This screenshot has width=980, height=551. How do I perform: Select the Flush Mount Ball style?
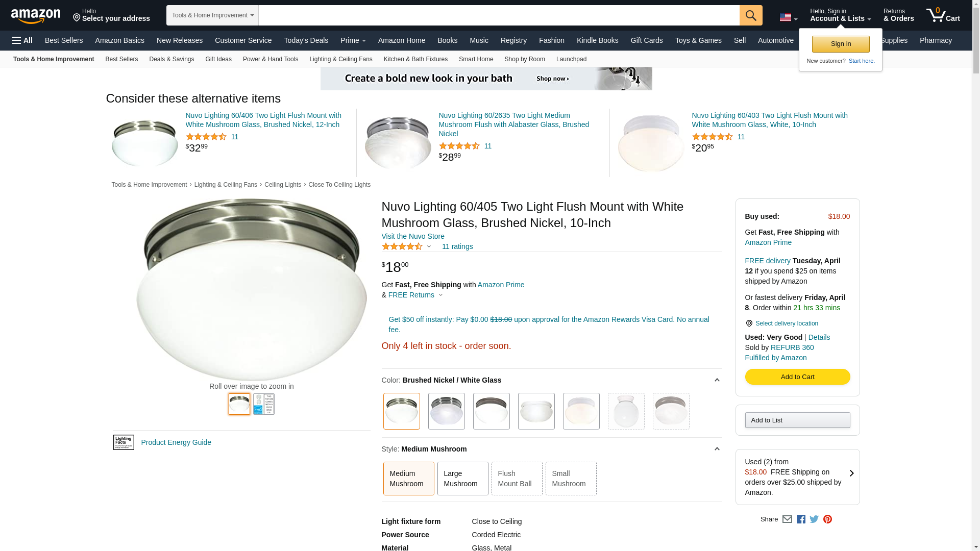pos(517,479)
